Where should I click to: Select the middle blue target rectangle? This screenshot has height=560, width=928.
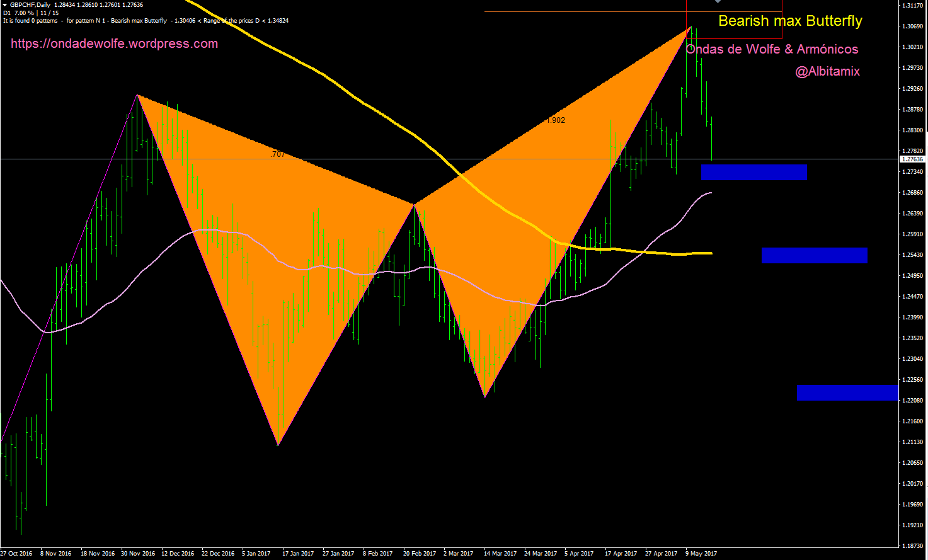click(814, 255)
